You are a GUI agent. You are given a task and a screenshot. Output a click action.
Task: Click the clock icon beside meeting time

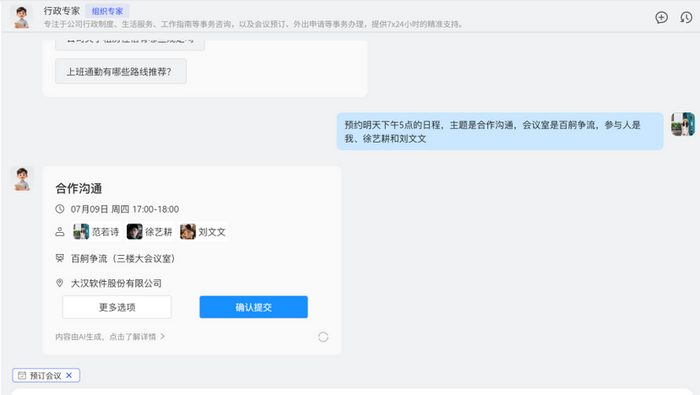[x=60, y=209]
